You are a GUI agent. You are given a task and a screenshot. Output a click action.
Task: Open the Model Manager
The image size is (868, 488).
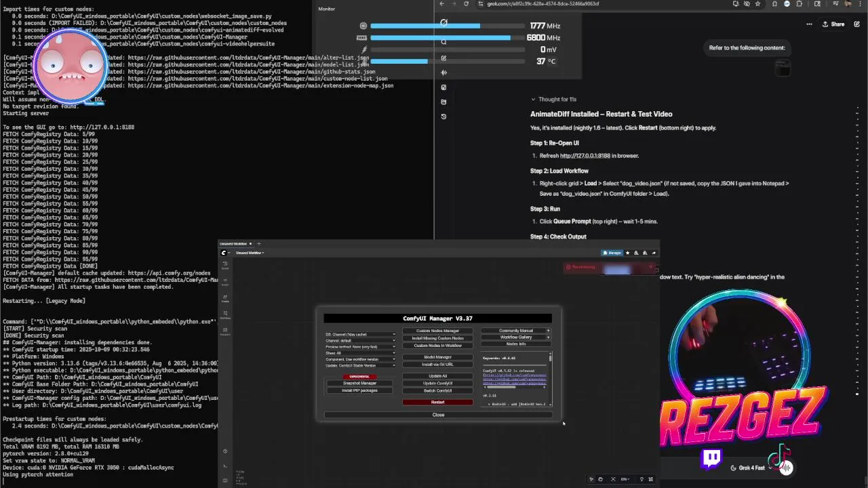437,357
